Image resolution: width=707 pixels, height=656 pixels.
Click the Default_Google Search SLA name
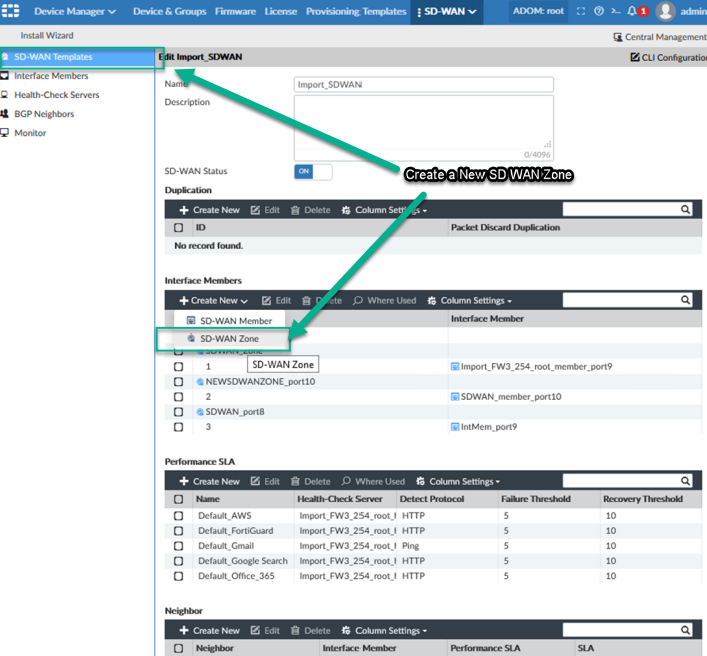point(243,561)
